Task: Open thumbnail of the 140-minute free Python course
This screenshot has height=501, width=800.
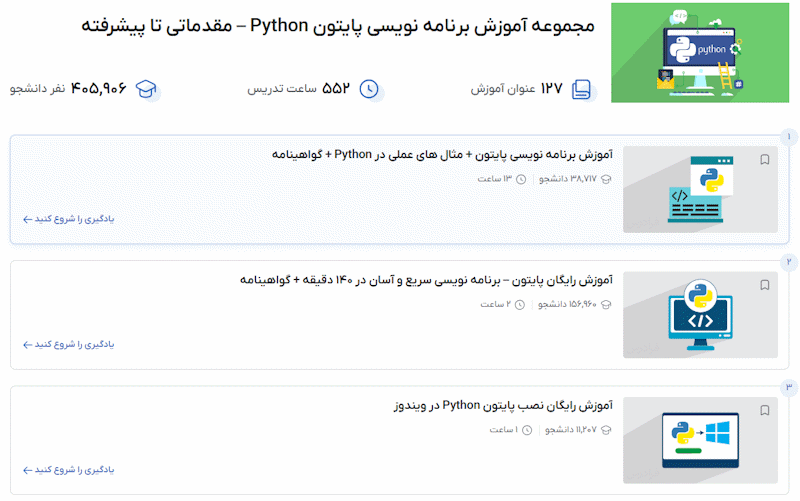Action: [x=700, y=315]
